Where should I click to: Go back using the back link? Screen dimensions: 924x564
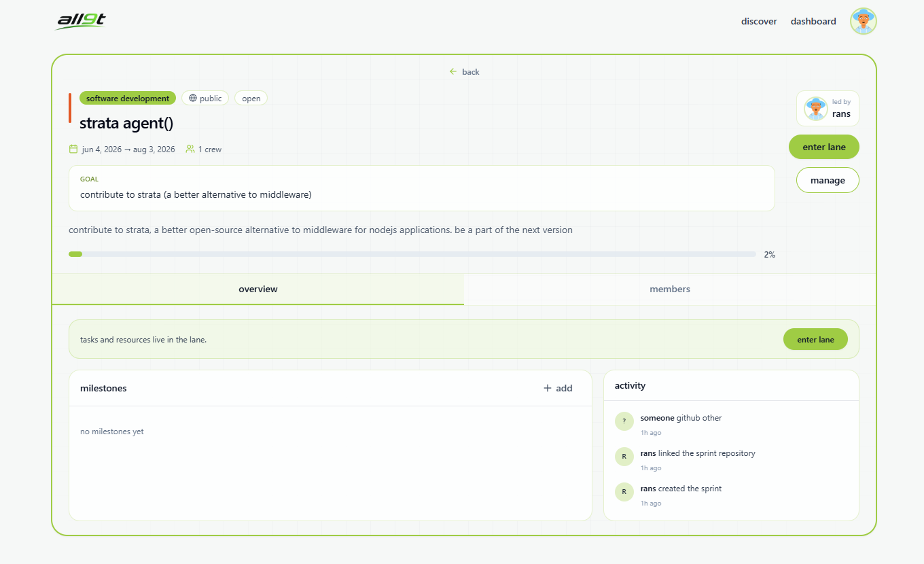coord(464,71)
